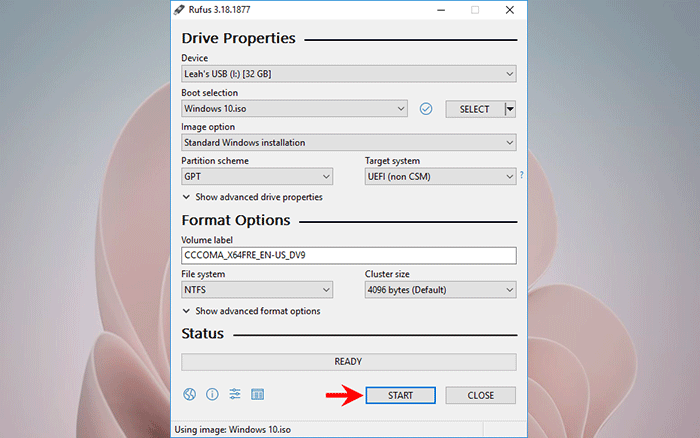Click the Drive Properties heading
This screenshot has width=700, height=438.
238,38
